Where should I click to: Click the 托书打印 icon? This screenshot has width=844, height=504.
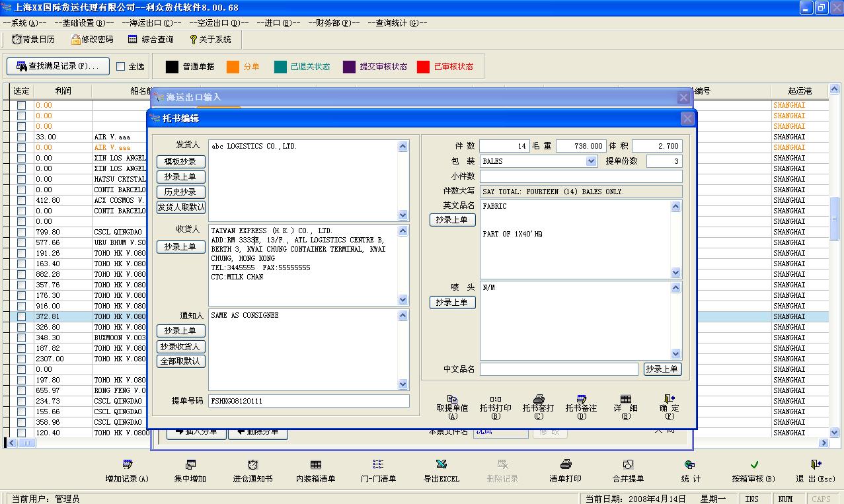495,400
